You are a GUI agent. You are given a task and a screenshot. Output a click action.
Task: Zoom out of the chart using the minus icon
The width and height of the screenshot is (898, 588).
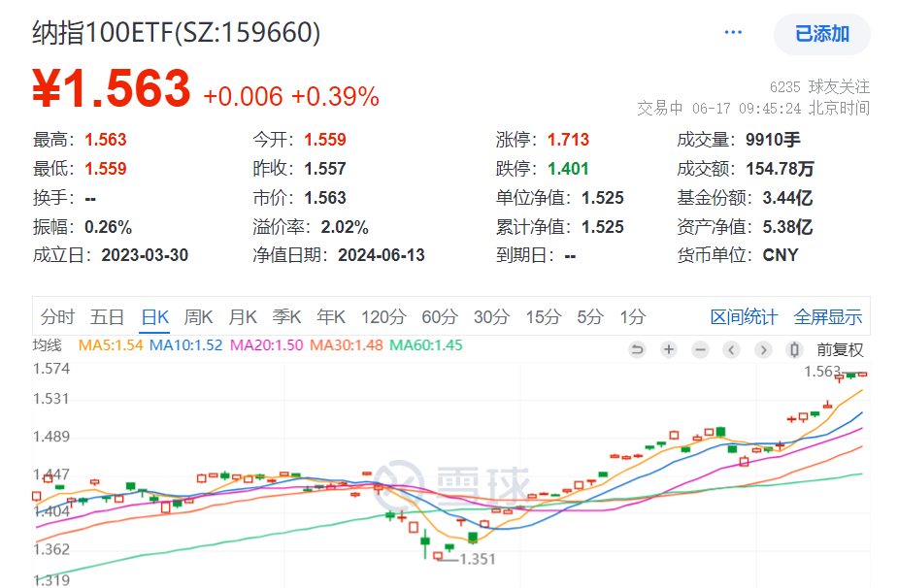700,350
